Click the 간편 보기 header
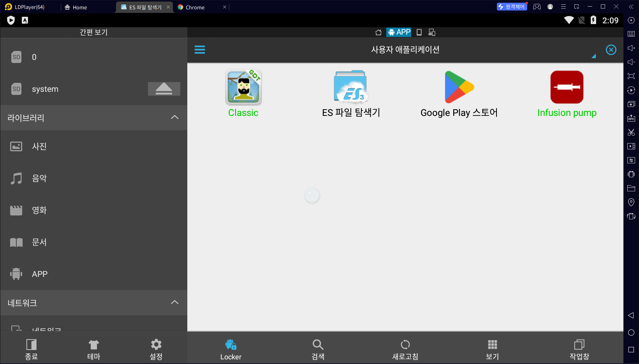Viewport: 639px width, 364px height. point(94,32)
